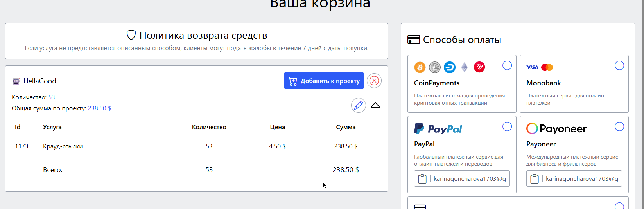Screen dimensions: 644x209
Task: Click the Payoneer logo
Action: pos(556,128)
